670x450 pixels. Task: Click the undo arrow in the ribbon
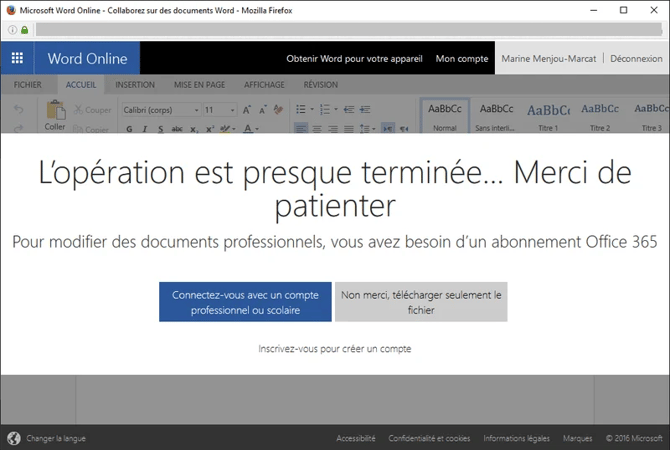click(x=18, y=109)
